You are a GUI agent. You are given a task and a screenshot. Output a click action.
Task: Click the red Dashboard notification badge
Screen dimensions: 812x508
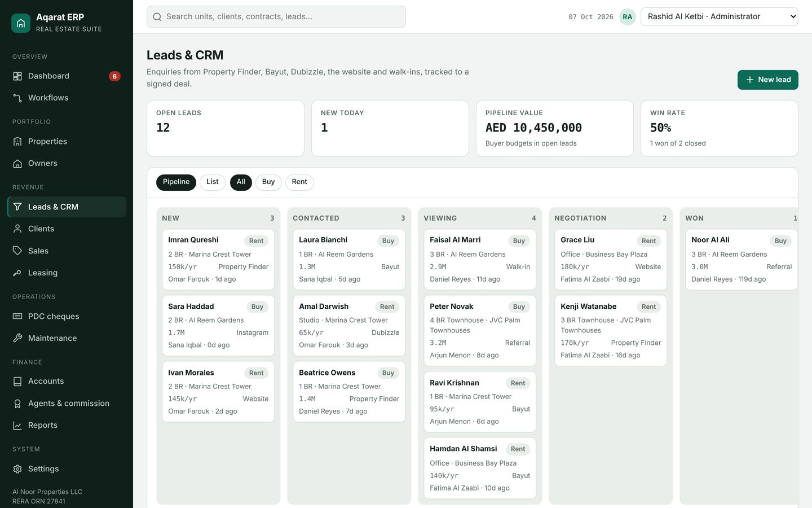[114, 76]
